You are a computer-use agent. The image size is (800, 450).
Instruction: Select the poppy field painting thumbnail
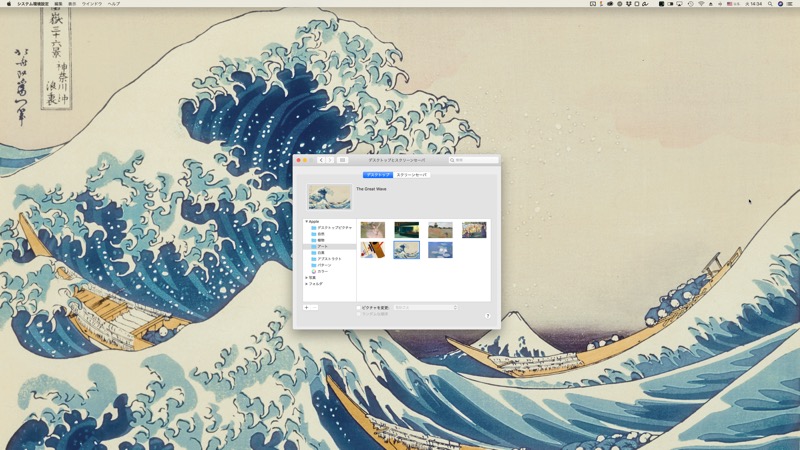(x=440, y=230)
